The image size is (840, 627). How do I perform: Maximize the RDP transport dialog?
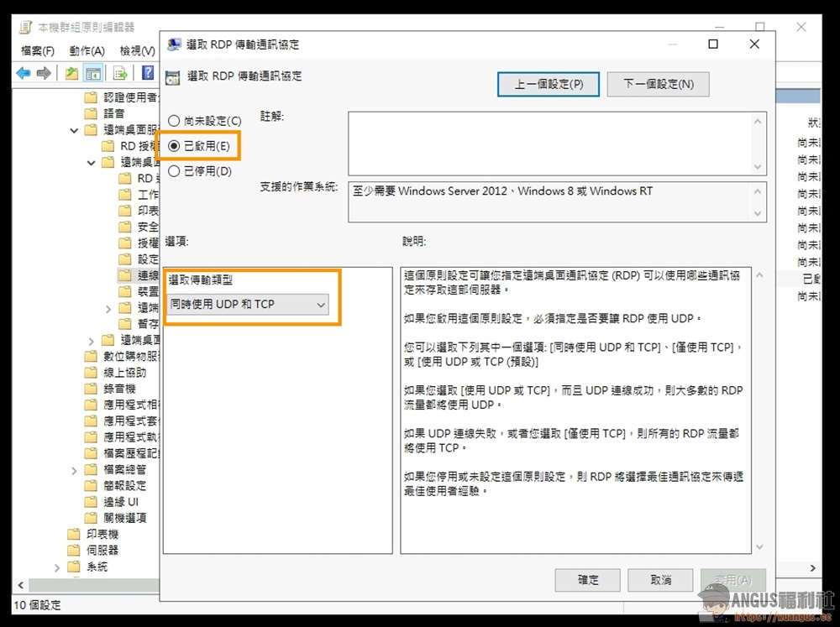point(713,44)
